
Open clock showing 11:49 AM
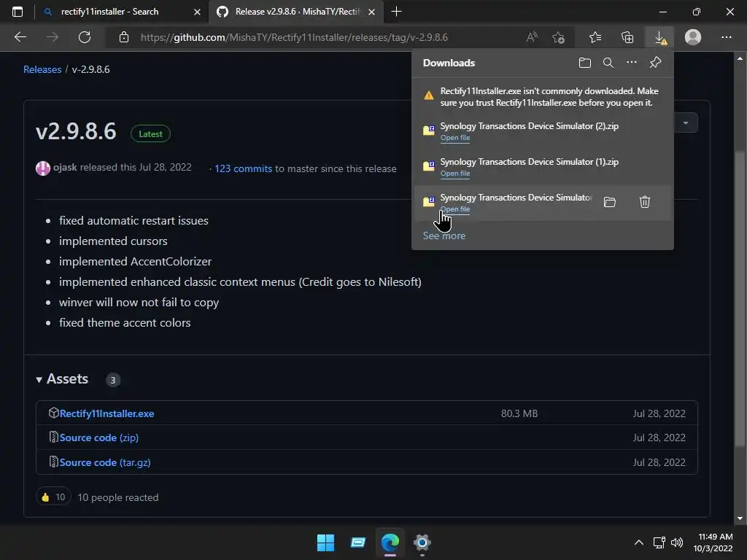[x=713, y=542]
